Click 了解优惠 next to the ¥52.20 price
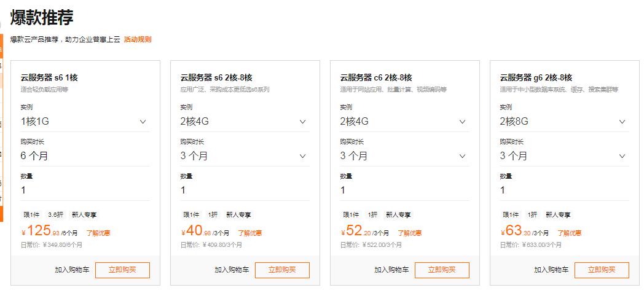 410,233
